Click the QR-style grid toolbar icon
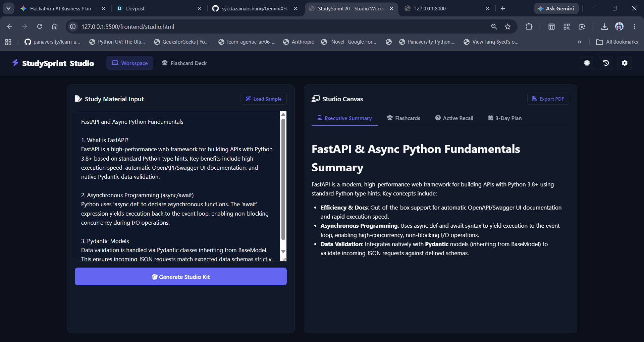The width and height of the screenshot is (644, 342). coord(567,26)
